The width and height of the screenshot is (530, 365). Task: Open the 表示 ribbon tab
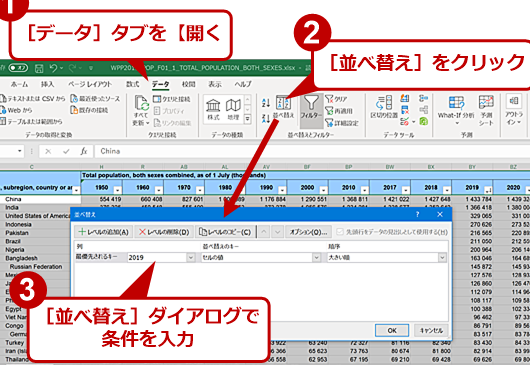coord(215,84)
